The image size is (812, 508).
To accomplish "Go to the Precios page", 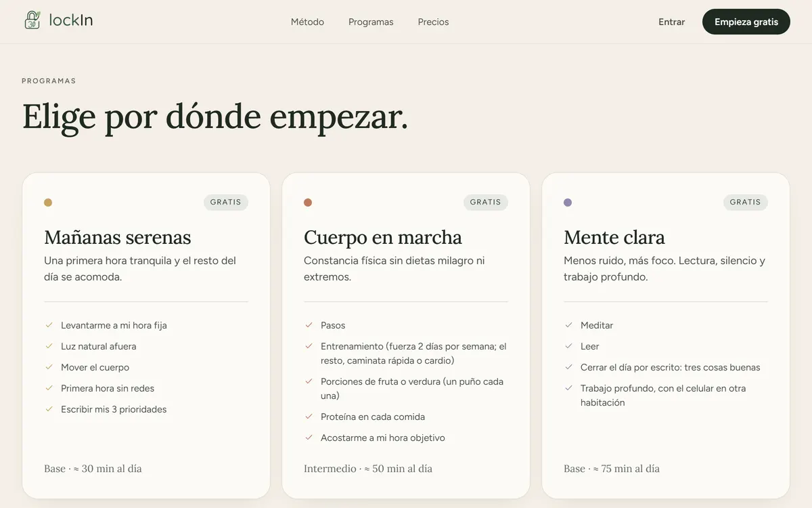I will pyautogui.click(x=433, y=22).
